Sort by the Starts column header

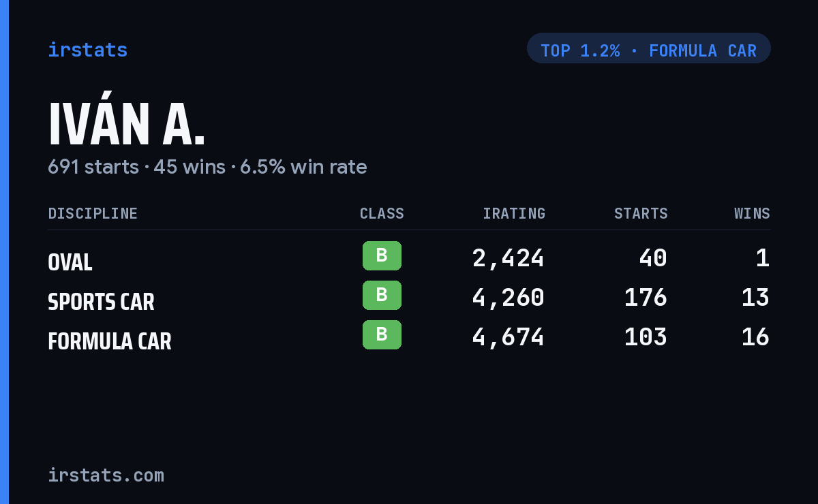pyautogui.click(x=641, y=214)
